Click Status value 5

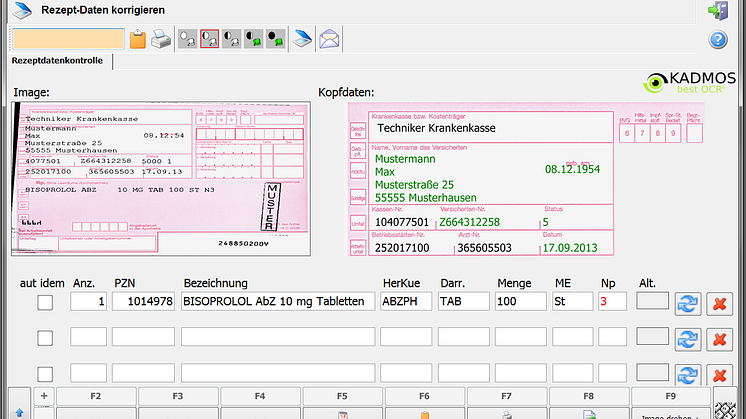coord(546,222)
